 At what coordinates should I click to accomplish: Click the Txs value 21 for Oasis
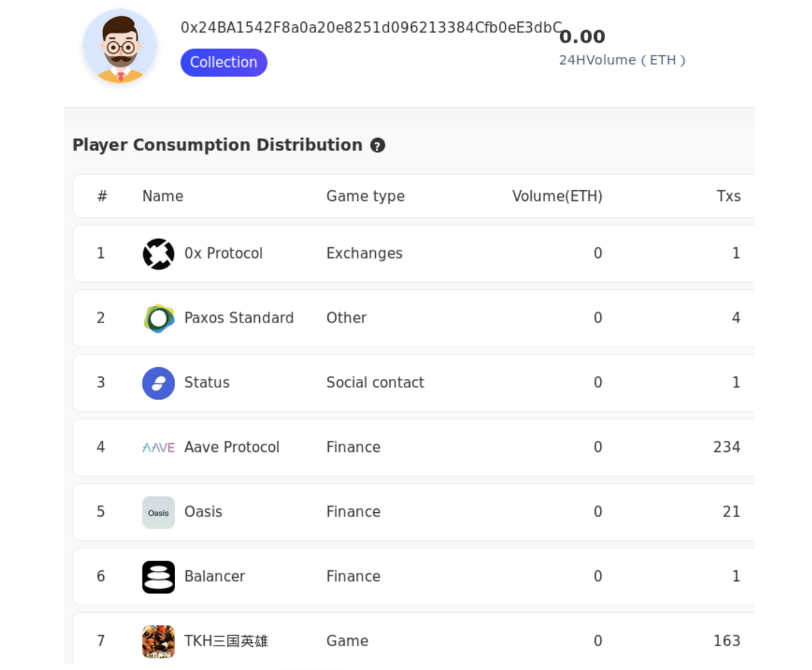click(731, 512)
